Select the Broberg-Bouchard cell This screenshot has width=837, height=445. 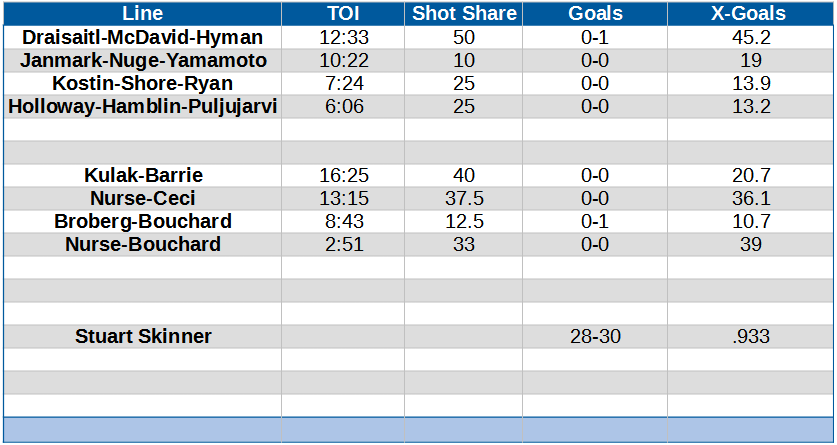[143, 221]
